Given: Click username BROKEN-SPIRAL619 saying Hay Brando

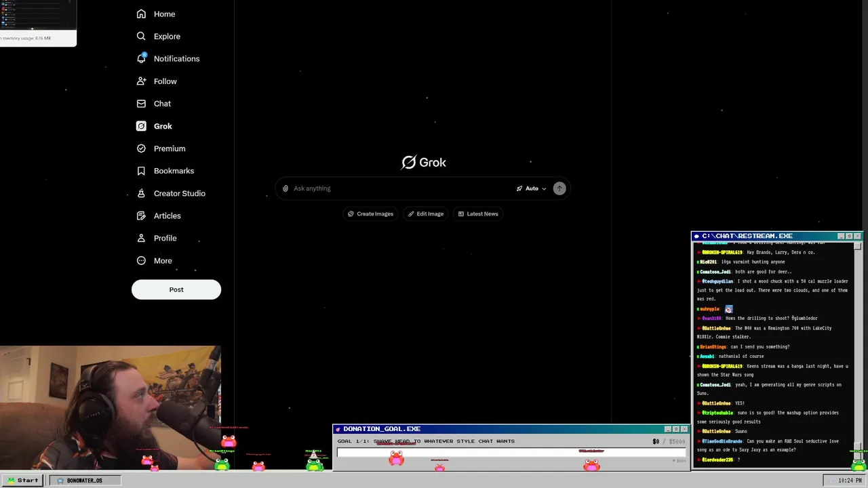Looking at the screenshot, I should [x=722, y=252].
